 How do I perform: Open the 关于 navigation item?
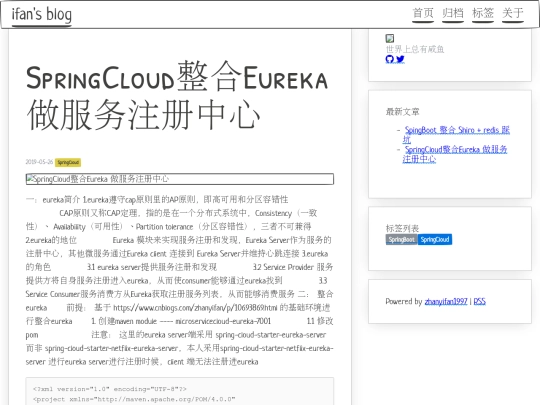click(513, 13)
